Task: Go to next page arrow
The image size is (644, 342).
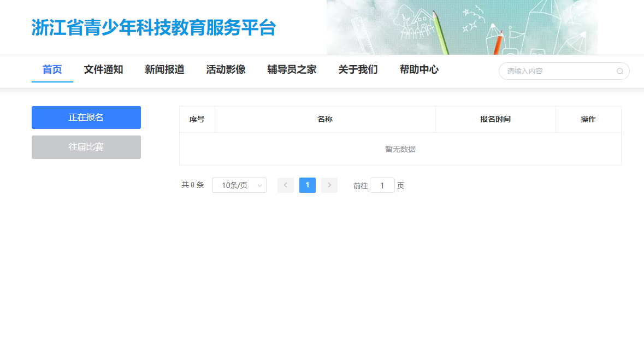Action: (329, 185)
